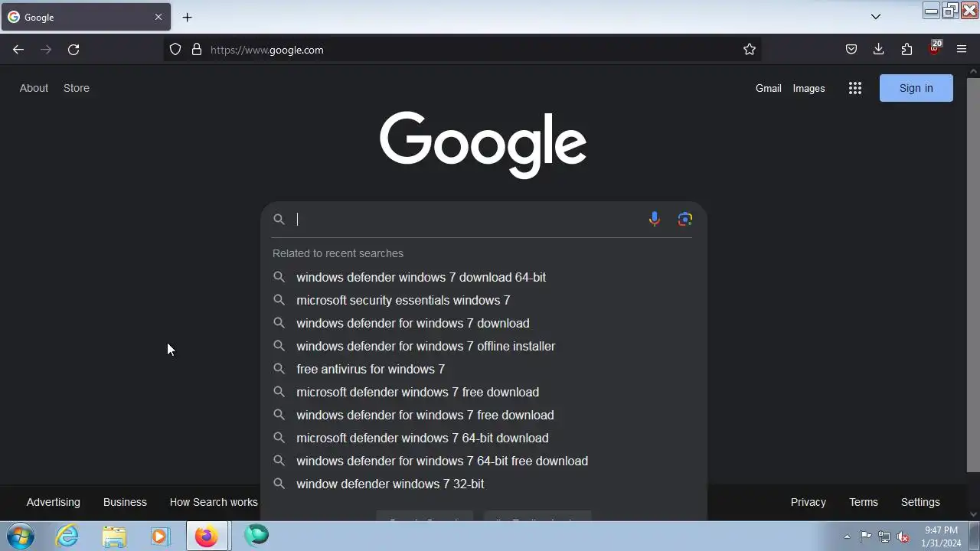Open the Settings footer menu
Image resolution: width=980 pixels, height=551 pixels.
pos(920,502)
